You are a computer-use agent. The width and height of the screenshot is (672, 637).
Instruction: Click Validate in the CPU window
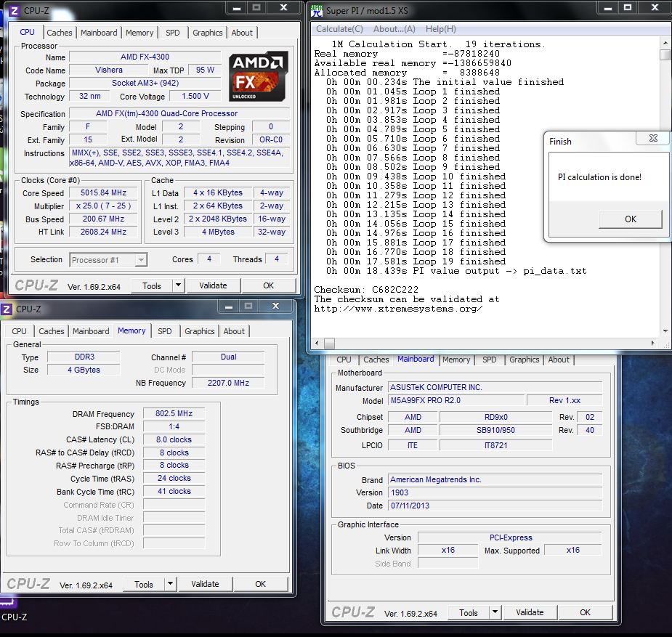213,285
